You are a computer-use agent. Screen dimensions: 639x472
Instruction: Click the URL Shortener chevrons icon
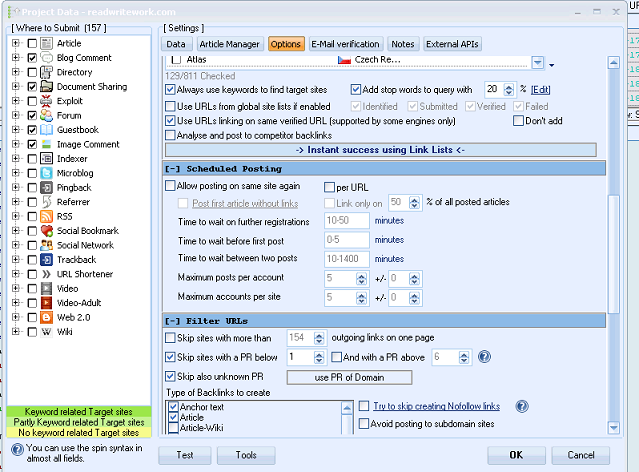46,274
